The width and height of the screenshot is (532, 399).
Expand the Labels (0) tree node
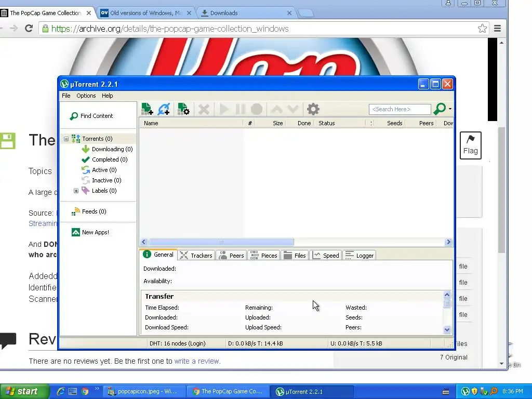(76, 191)
